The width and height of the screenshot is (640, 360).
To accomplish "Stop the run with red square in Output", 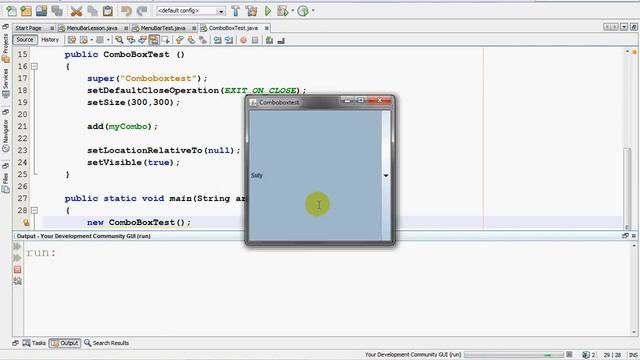I will click(x=18, y=269).
